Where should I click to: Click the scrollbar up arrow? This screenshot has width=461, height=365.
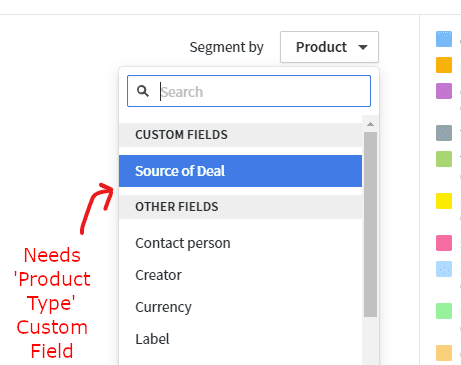pos(370,124)
